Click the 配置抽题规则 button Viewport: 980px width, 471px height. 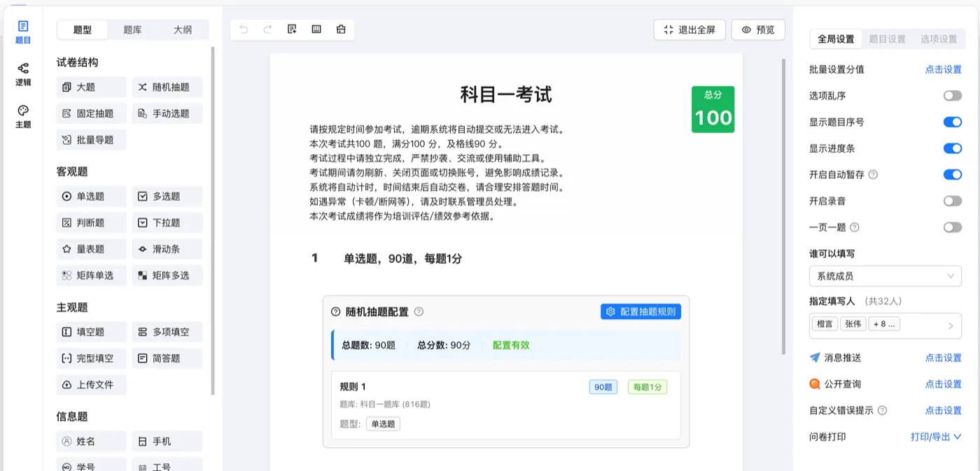tap(640, 312)
